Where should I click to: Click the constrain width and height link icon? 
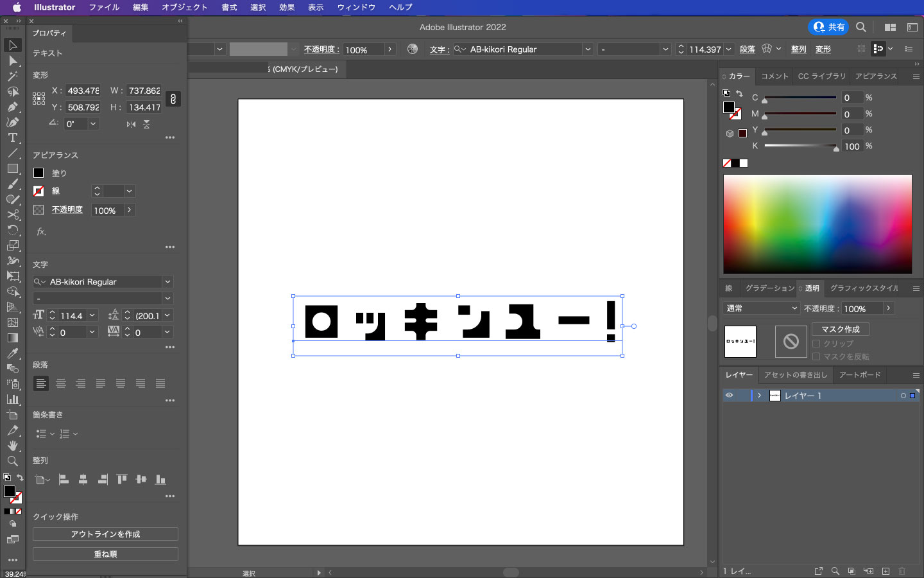coord(173,99)
